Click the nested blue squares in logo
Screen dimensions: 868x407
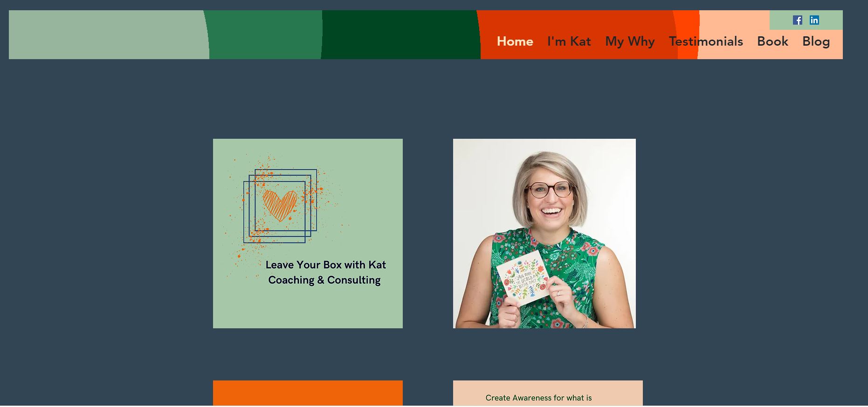(280, 206)
